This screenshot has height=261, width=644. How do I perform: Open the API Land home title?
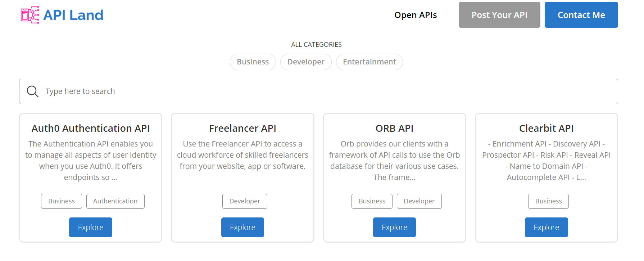(73, 15)
